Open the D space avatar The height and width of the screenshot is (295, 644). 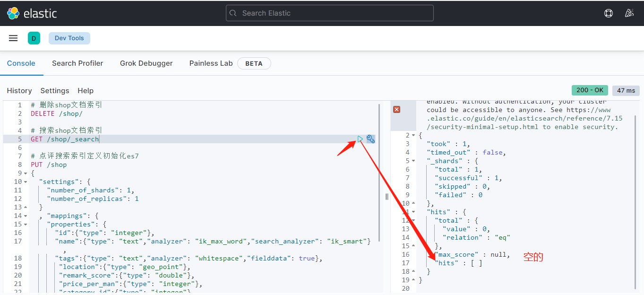pos(34,38)
